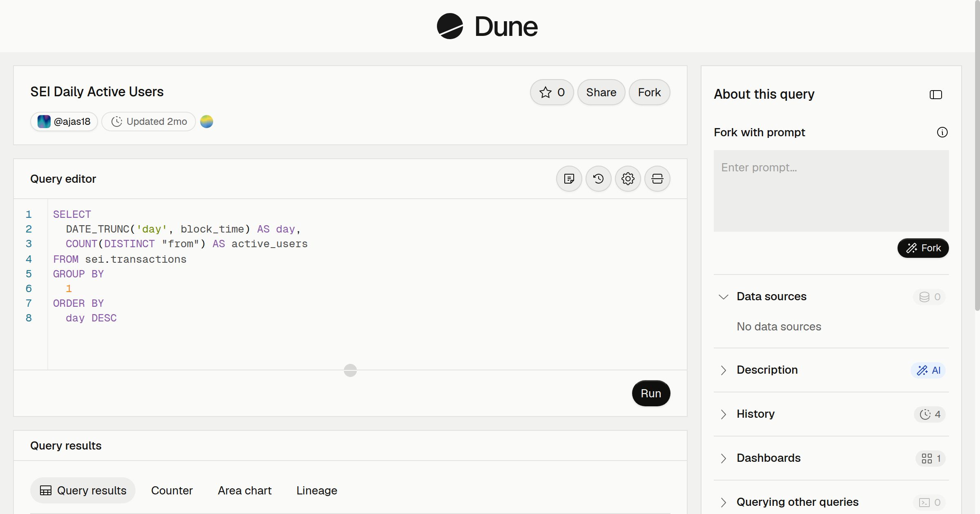
Task: Click 'block_time' in line 2
Action: pyautogui.click(x=212, y=229)
